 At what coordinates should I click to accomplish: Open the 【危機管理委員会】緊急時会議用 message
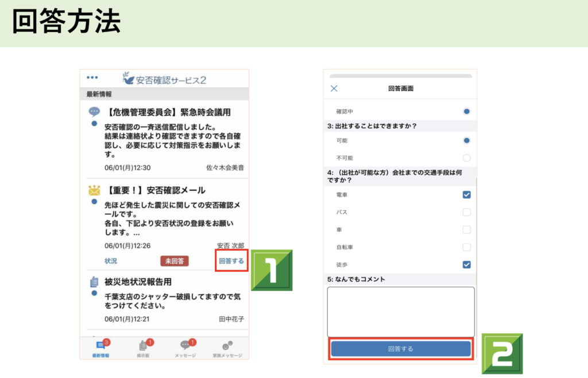click(x=168, y=112)
